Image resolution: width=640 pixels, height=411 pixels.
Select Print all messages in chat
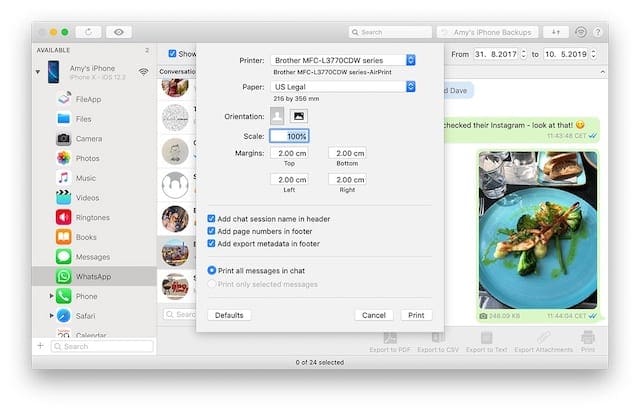pyautogui.click(x=211, y=270)
